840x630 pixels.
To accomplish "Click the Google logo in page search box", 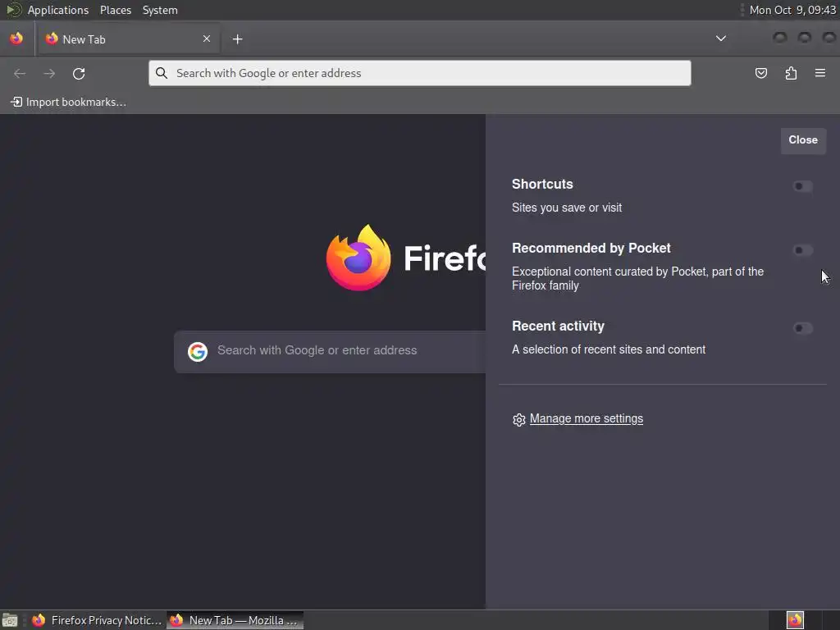I will pos(198,352).
